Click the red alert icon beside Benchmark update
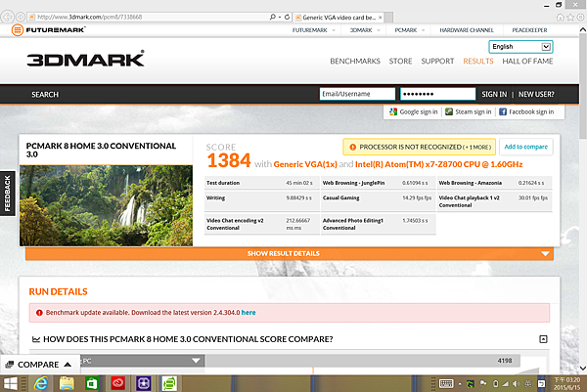Screen dimensions: 587x392 pyautogui.click(x=39, y=312)
